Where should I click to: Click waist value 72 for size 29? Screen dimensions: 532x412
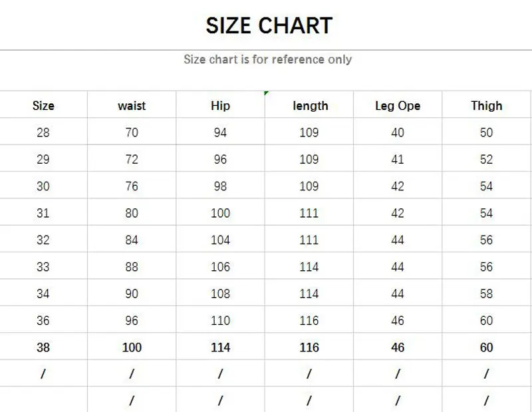coord(132,160)
